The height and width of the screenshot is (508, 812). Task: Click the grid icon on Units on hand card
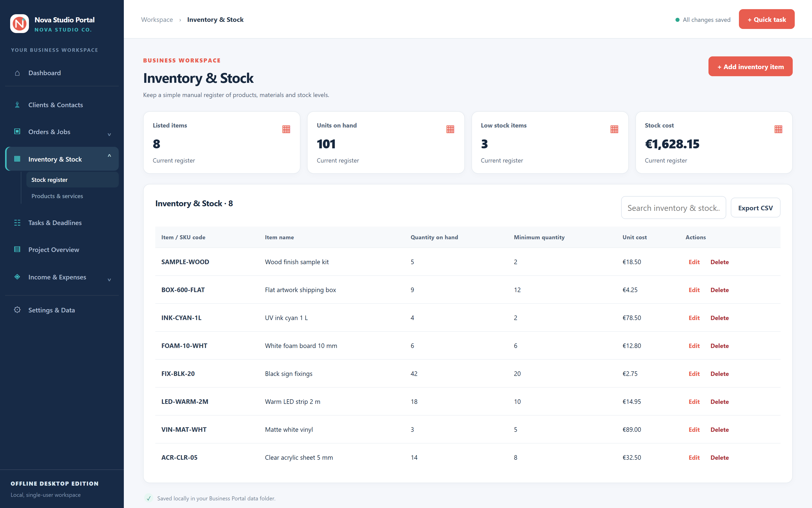point(450,129)
